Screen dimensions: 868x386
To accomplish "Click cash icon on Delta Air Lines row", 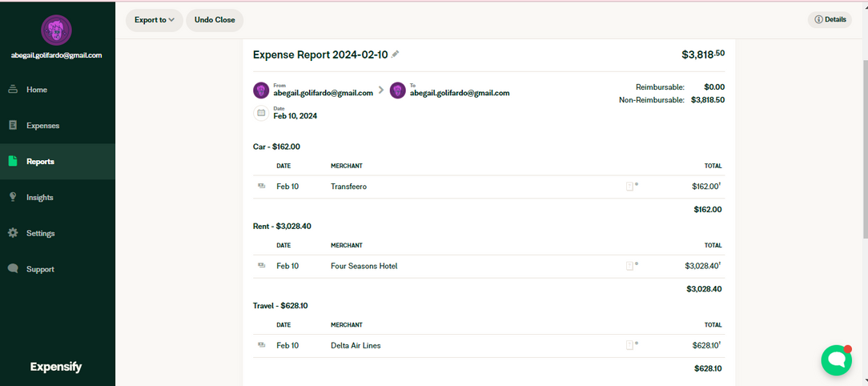I will (262, 345).
